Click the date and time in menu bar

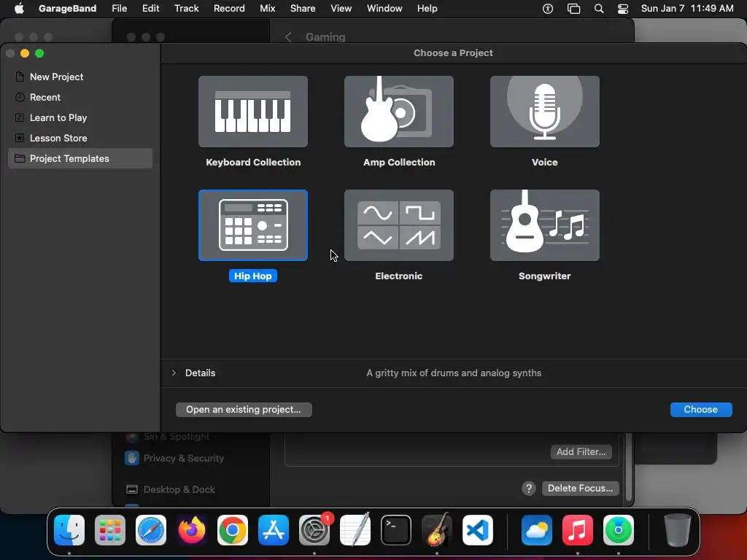[x=687, y=9]
